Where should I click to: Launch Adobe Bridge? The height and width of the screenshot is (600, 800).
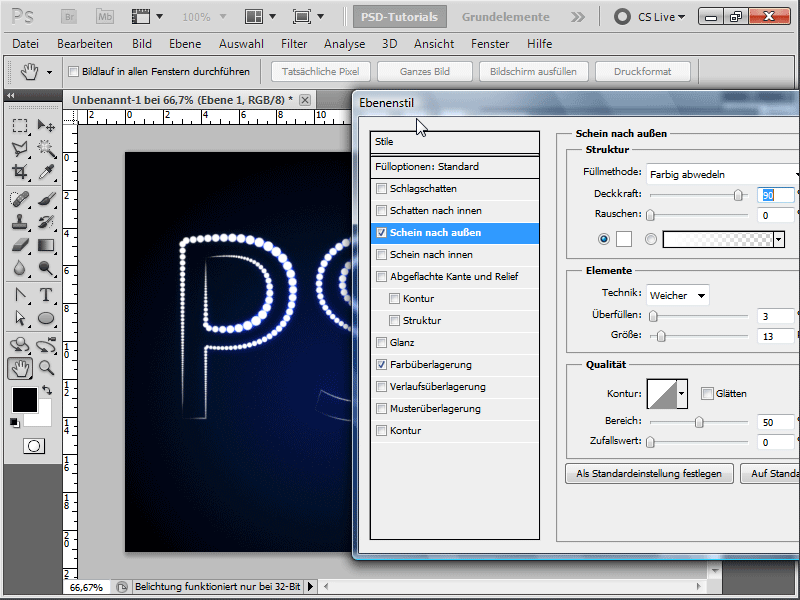point(68,16)
